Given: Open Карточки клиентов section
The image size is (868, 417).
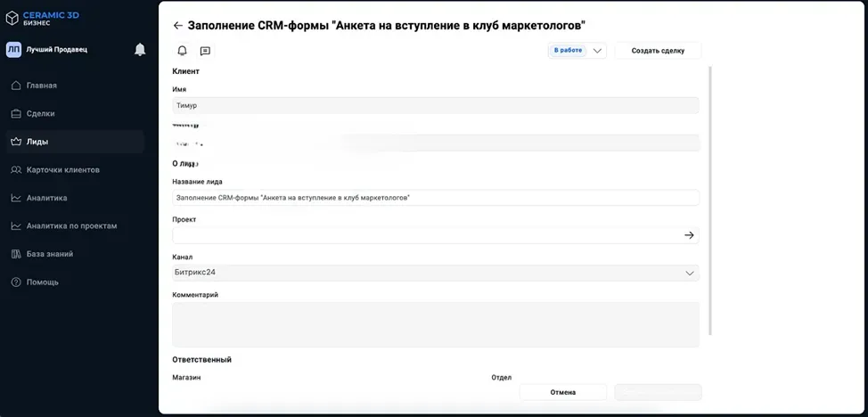Looking at the screenshot, I should [x=75, y=170].
